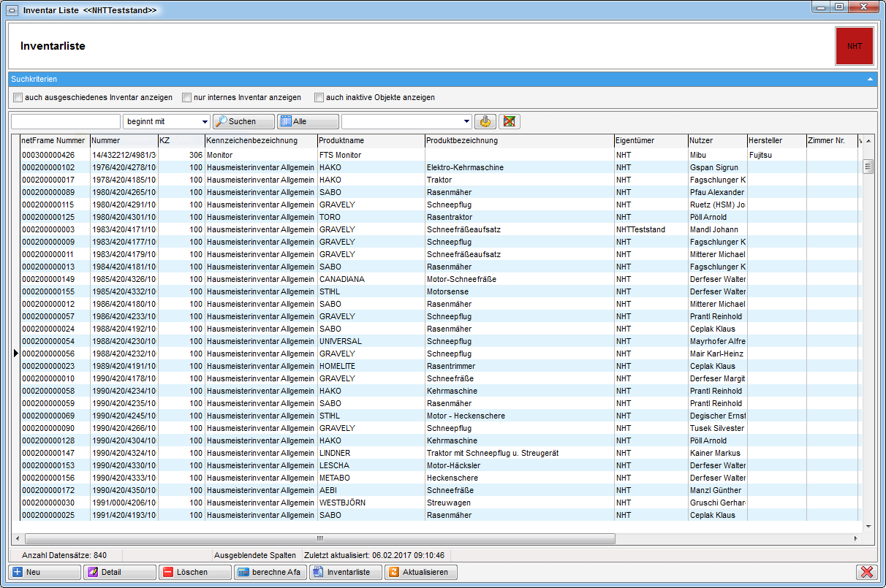
Task: Click the 'METABO' product name cell
Action: (371, 478)
